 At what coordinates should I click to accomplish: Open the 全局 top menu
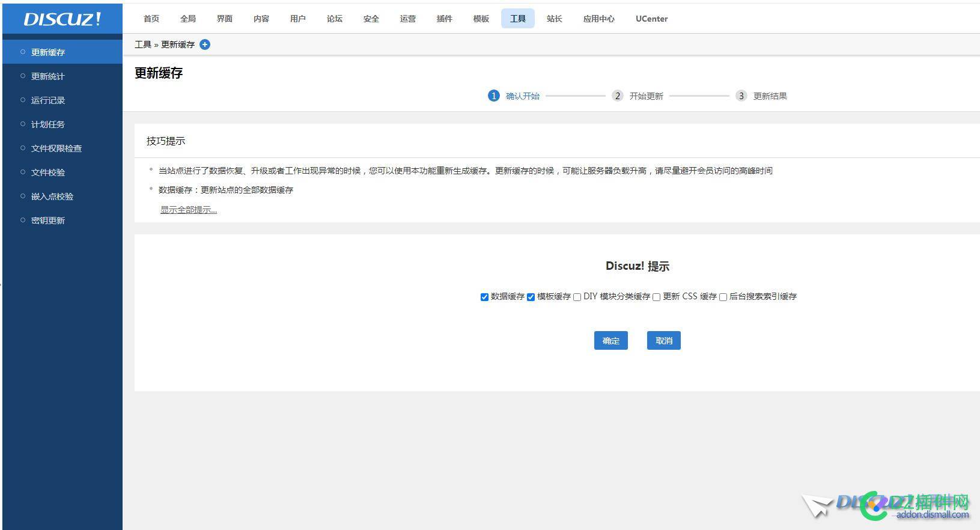point(188,19)
